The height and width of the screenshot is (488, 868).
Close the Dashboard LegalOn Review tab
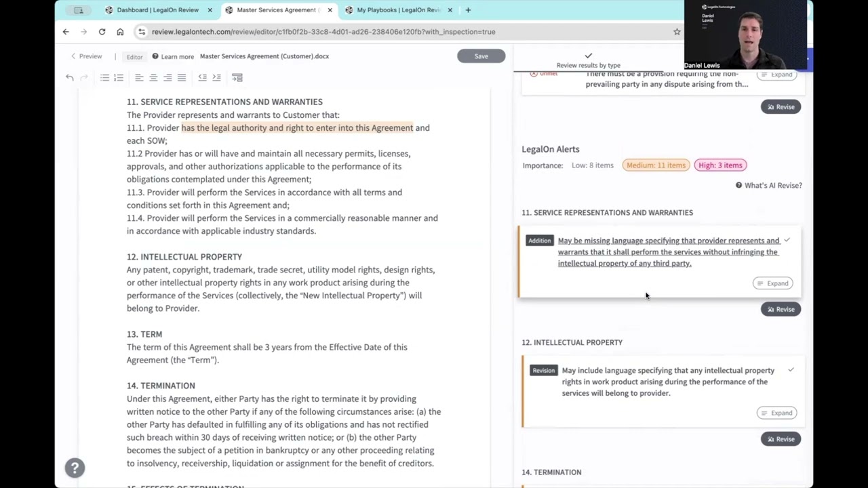tap(210, 10)
